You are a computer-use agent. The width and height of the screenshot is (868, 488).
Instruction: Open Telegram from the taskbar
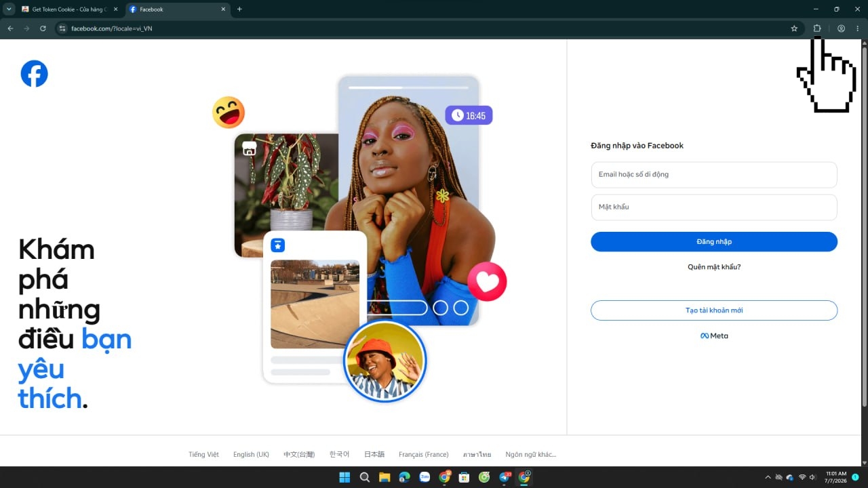[505, 477]
